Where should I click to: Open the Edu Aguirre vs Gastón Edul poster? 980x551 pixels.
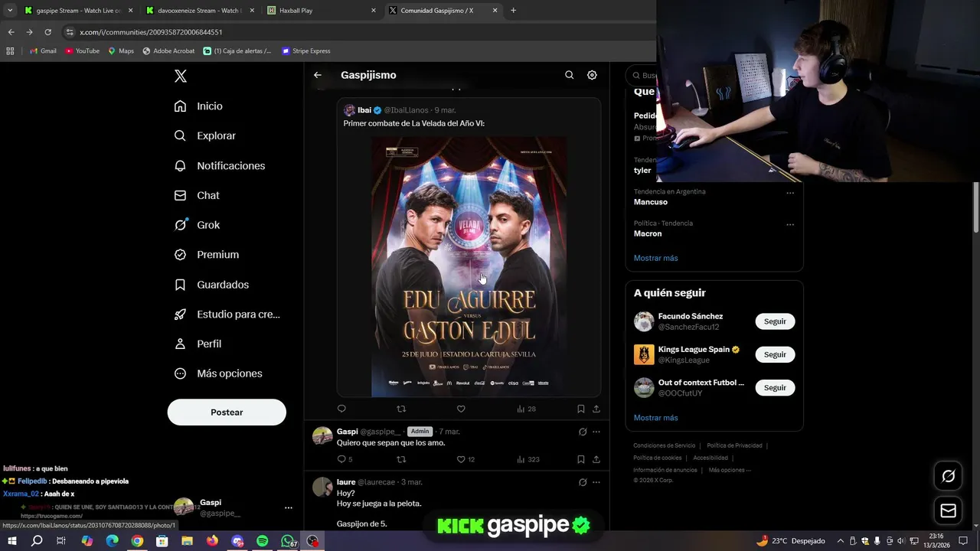pos(469,266)
